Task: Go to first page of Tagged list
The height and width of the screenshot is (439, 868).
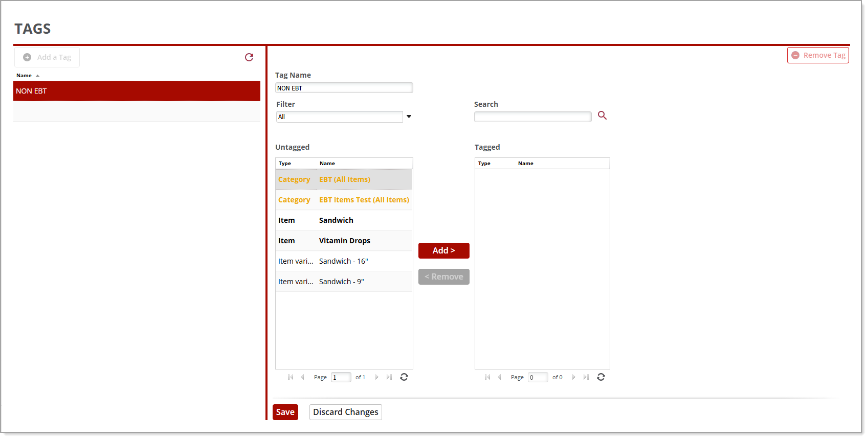Action: [487, 377]
